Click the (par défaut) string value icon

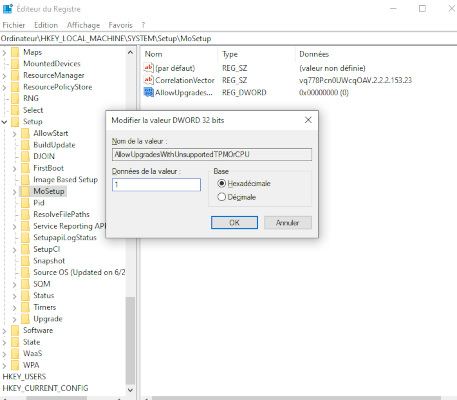[148, 68]
